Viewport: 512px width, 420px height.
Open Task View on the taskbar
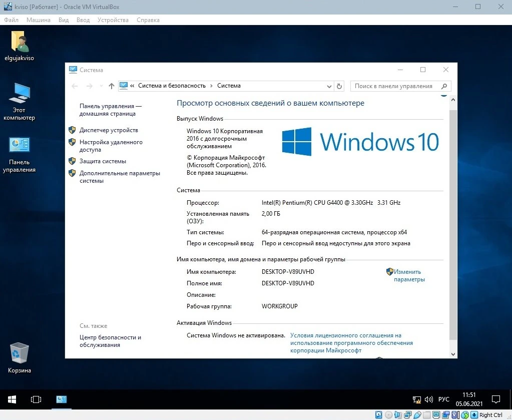point(36,399)
